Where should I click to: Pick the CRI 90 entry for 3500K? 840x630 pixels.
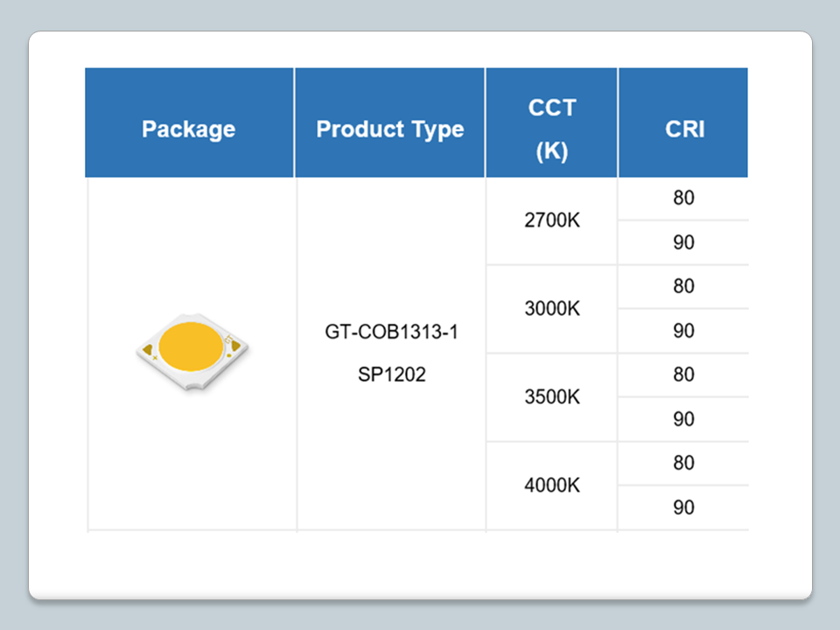point(684,419)
